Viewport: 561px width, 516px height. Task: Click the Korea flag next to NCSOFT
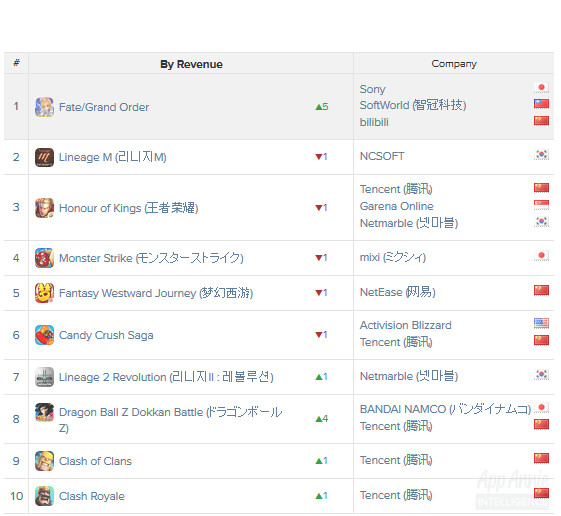click(x=541, y=155)
